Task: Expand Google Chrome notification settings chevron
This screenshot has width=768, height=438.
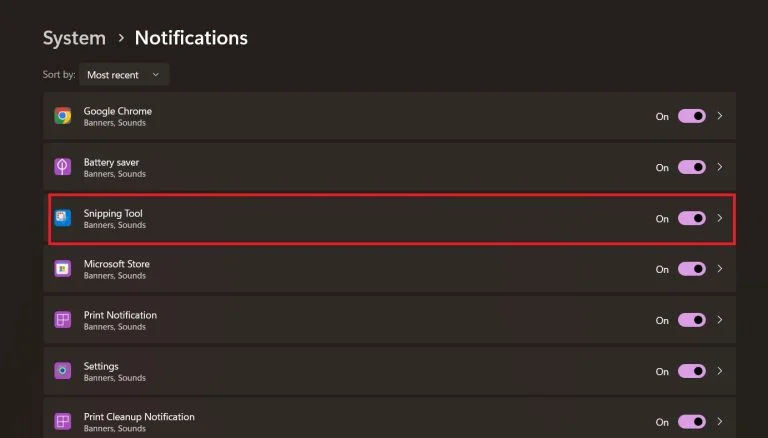Action: coord(720,116)
